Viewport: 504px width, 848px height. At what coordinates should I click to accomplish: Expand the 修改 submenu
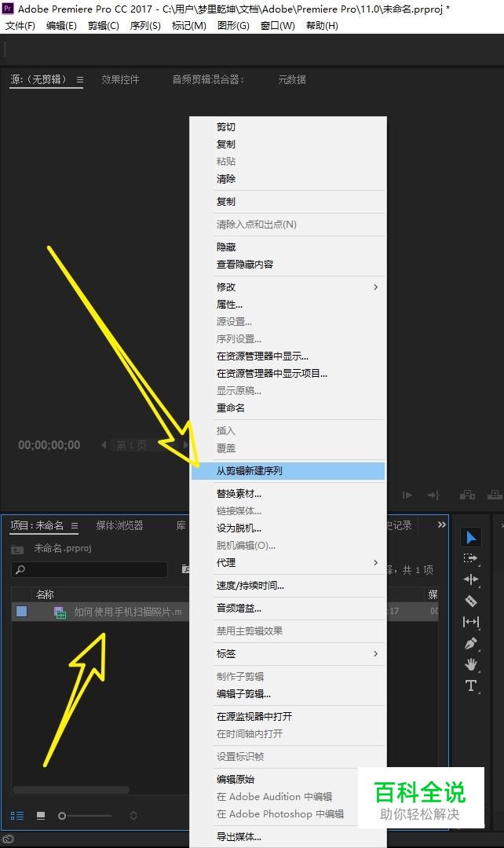point(375,287)
